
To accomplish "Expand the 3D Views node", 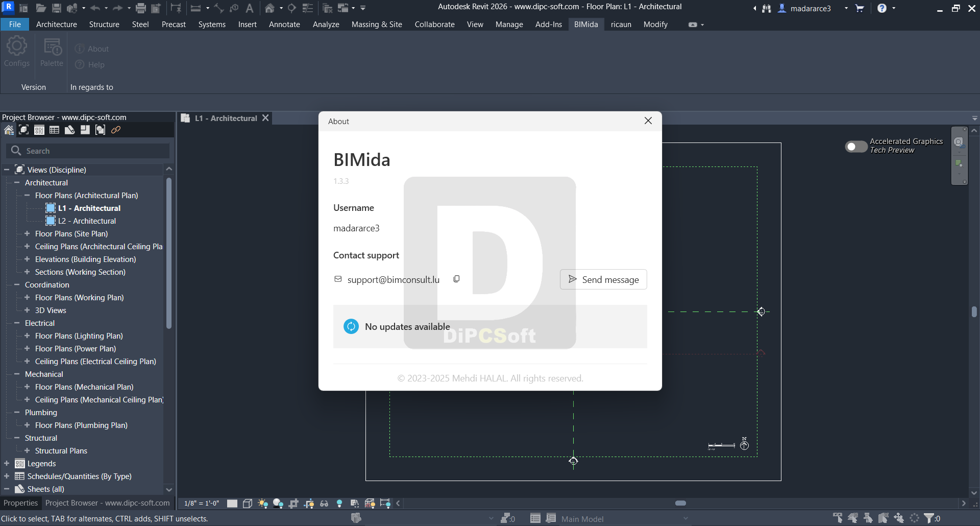I will tap(27, 310).
